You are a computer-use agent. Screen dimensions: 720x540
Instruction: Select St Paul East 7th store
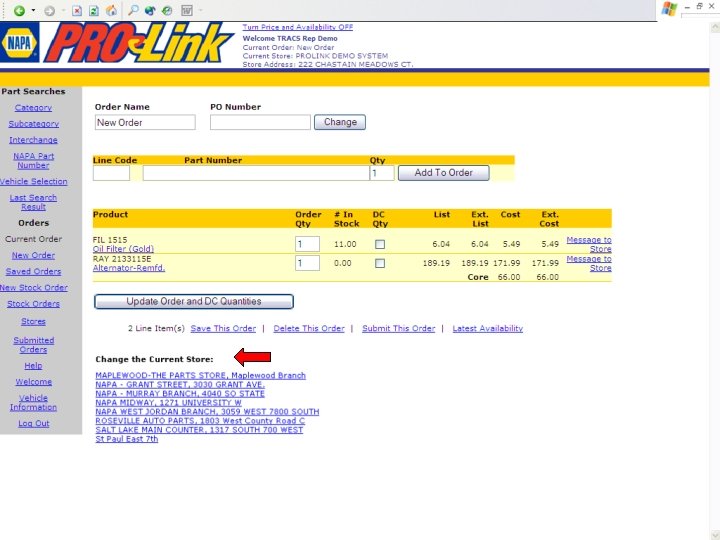(126, 439)
